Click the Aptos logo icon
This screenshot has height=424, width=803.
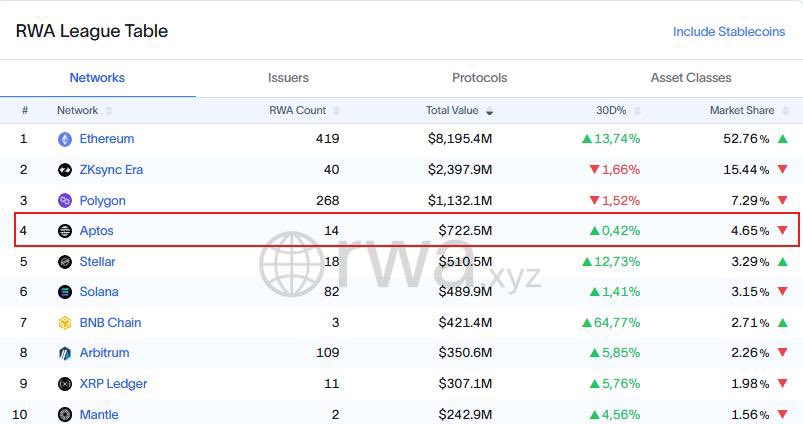pos(65,231)
